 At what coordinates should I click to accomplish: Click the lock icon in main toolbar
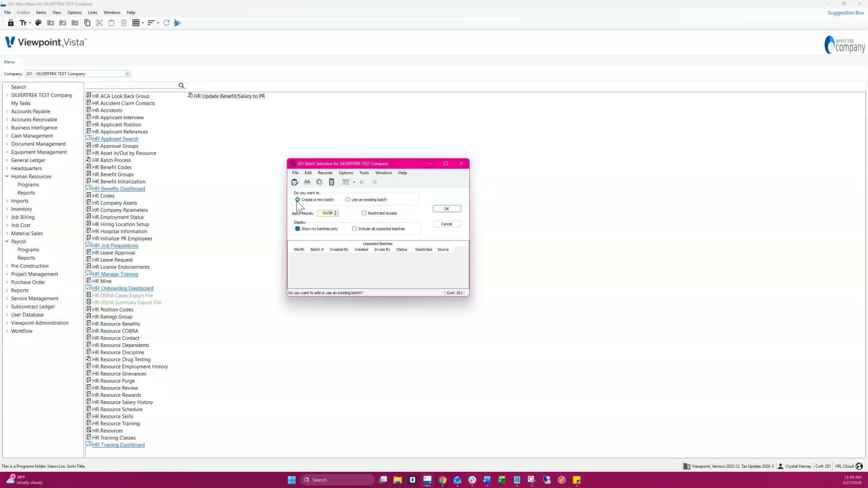coord(11,23)
